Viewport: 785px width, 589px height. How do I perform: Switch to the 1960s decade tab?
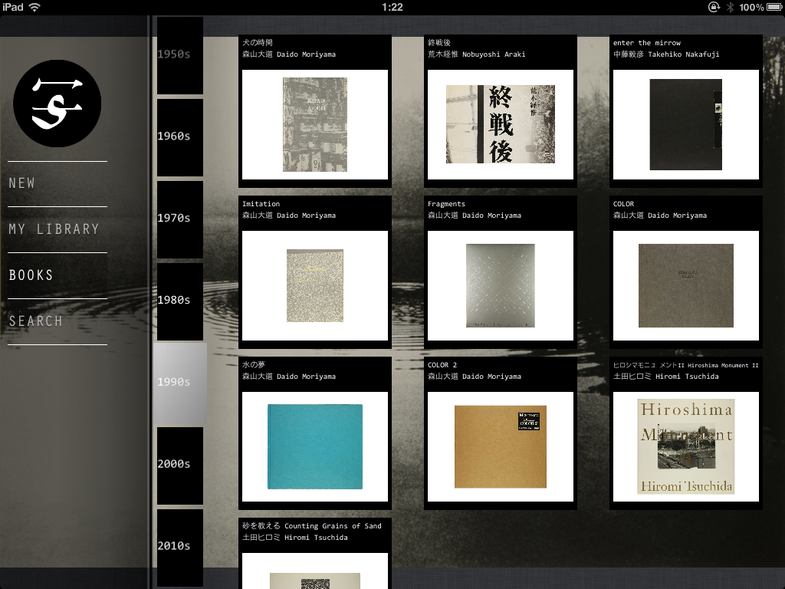click(180, 137)
